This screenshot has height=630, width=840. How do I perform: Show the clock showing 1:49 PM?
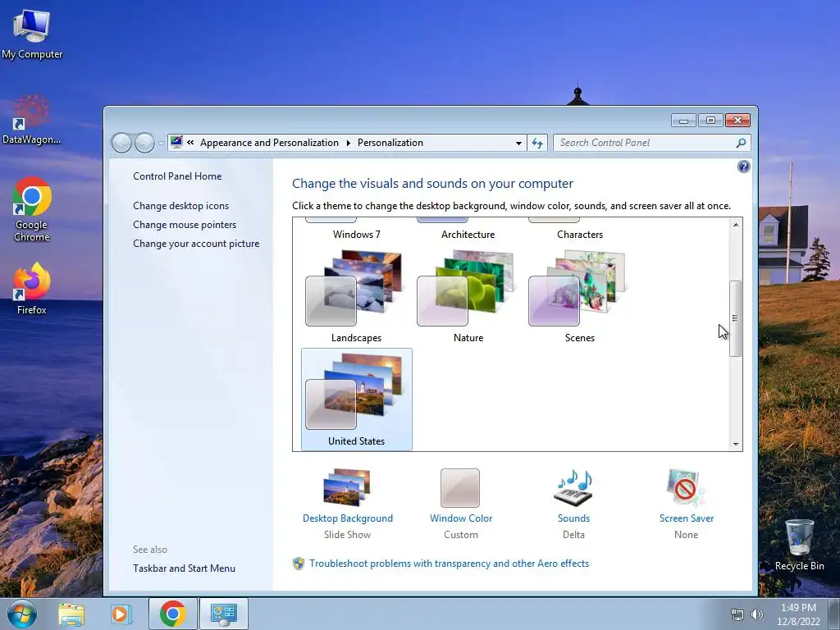pyautogui.click(x=798, y=614)
